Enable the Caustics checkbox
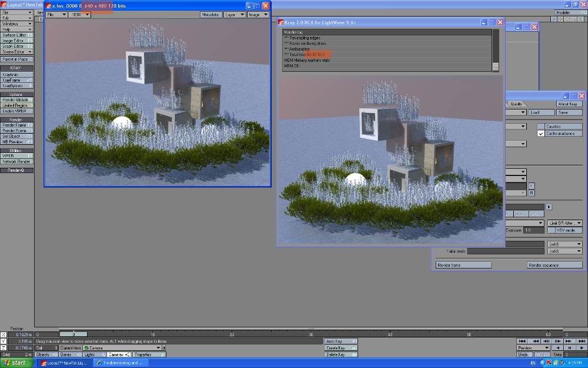Viewport: 588px width, 368px height. click(x=541, y=127)
